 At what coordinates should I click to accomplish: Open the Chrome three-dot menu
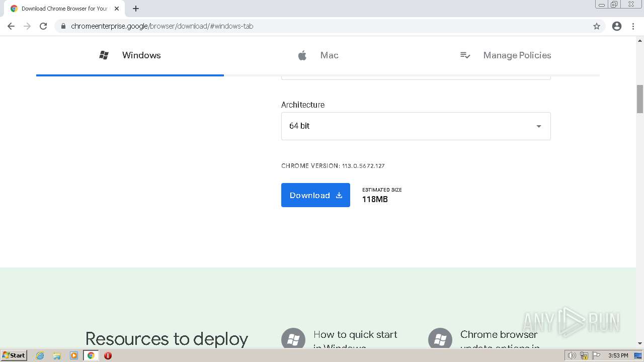633,26
